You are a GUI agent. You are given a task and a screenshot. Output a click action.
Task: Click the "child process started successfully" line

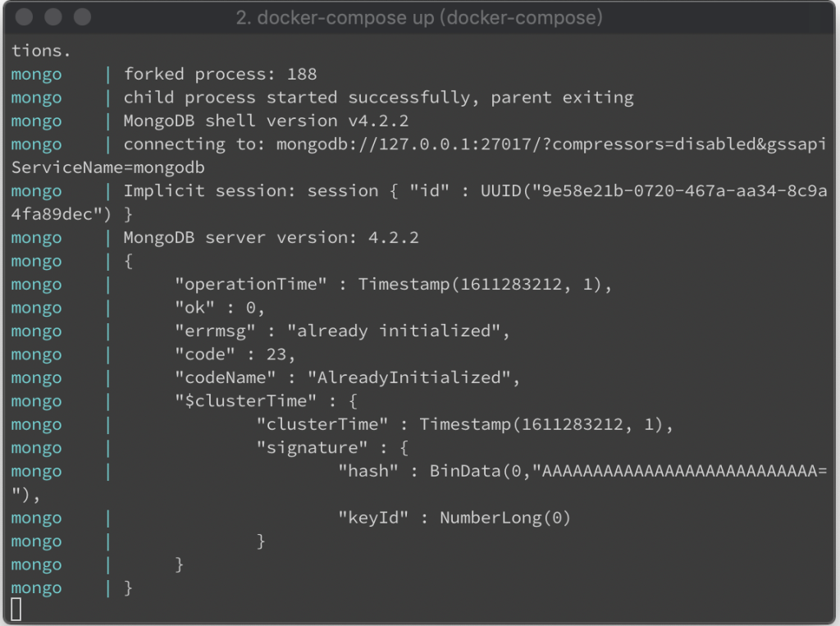click(x=378, y=98)
